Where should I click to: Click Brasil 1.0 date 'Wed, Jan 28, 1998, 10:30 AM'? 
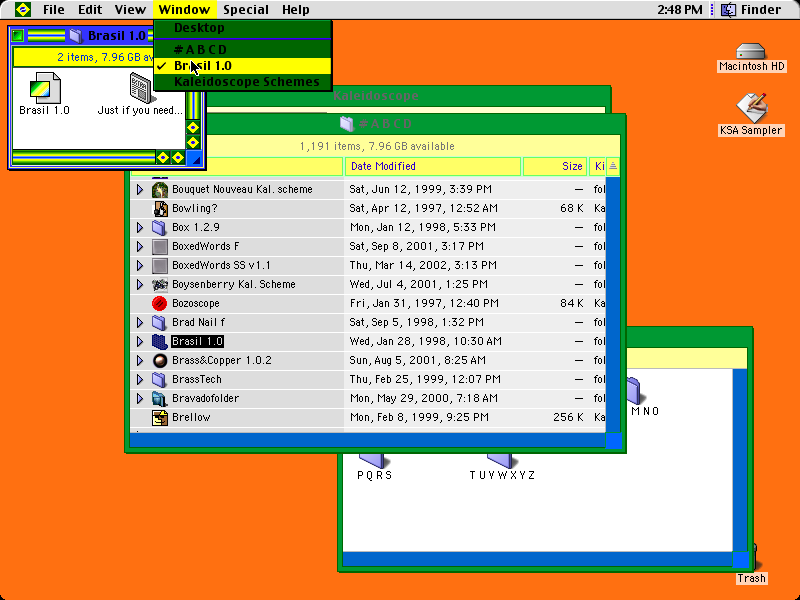[426, 341]
